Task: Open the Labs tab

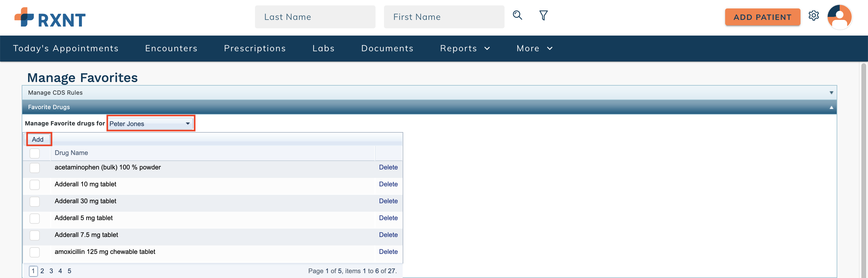Action: pos(323,49)
